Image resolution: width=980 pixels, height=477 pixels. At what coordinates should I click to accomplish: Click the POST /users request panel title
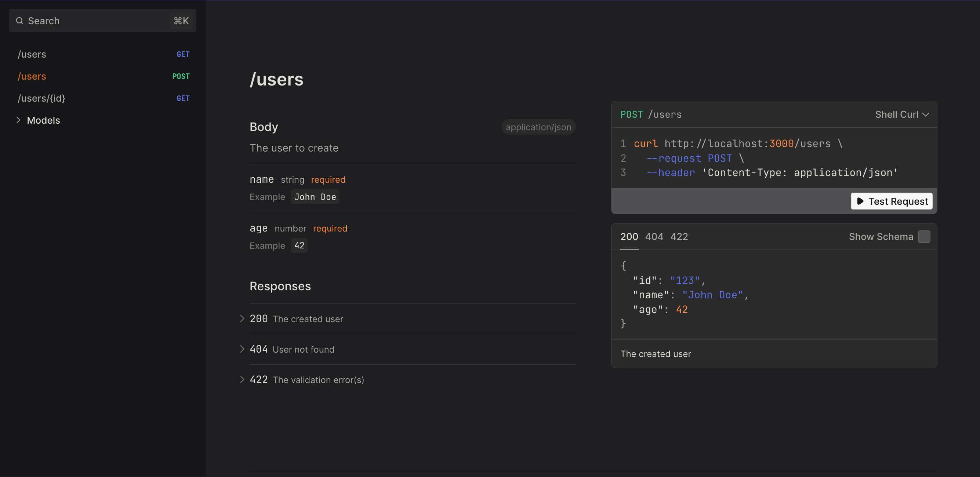point(651,114)
